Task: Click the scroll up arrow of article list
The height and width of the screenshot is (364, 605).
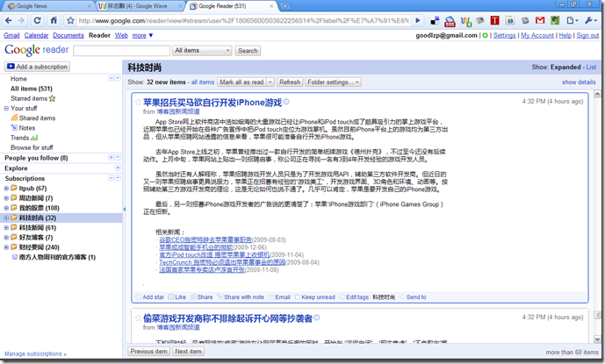Action: [597, 94]
